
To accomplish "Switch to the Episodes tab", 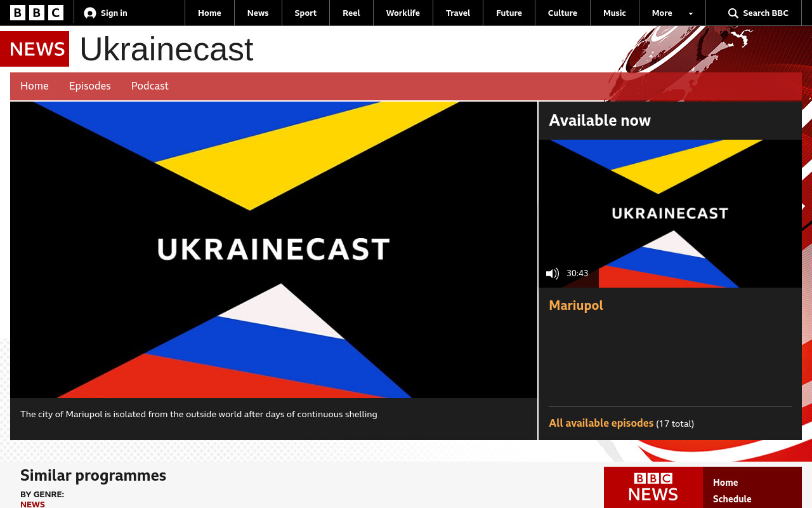I will click(x=90, y=86).
